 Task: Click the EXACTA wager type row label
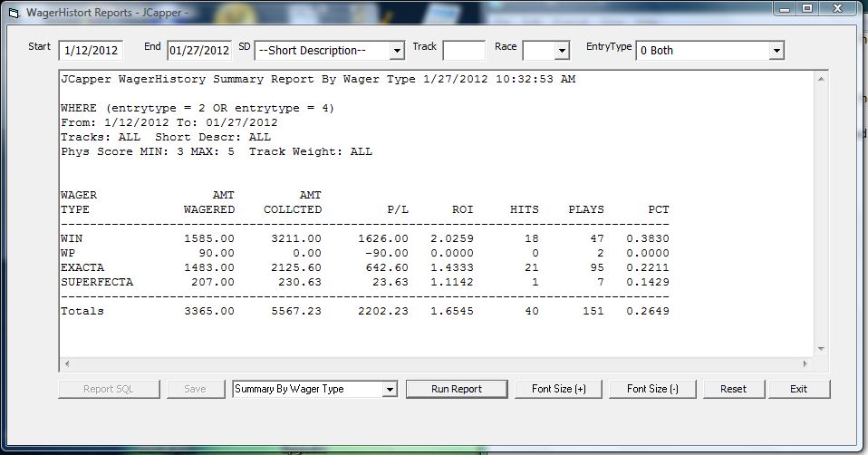coord(82,267)
